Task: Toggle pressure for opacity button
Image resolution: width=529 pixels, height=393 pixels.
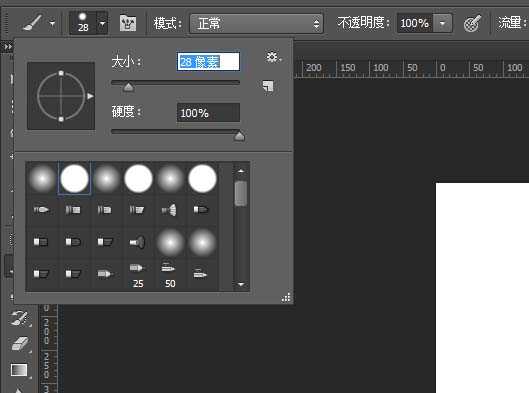Action: (472, 24)
